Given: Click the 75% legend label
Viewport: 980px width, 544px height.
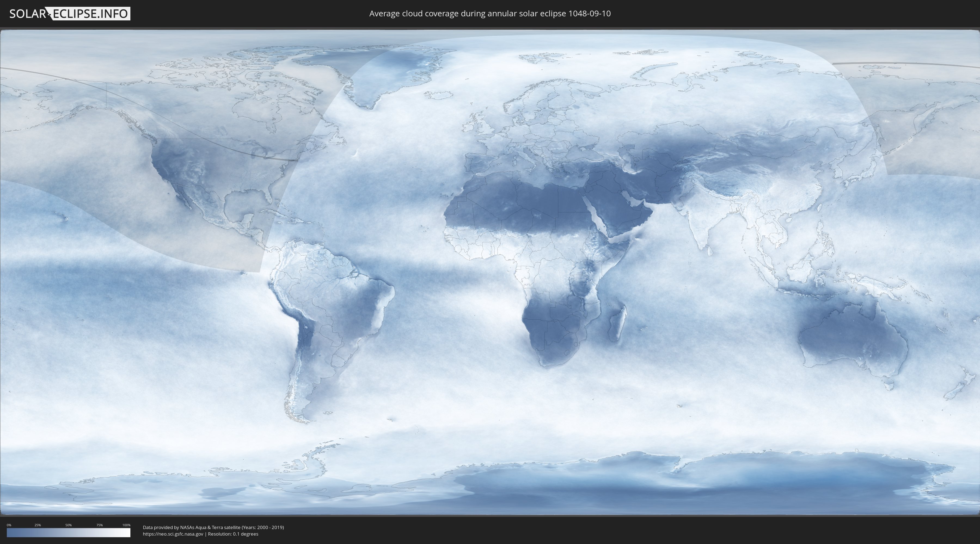Looking at the screenshot, I should click(x=99, y=525).
